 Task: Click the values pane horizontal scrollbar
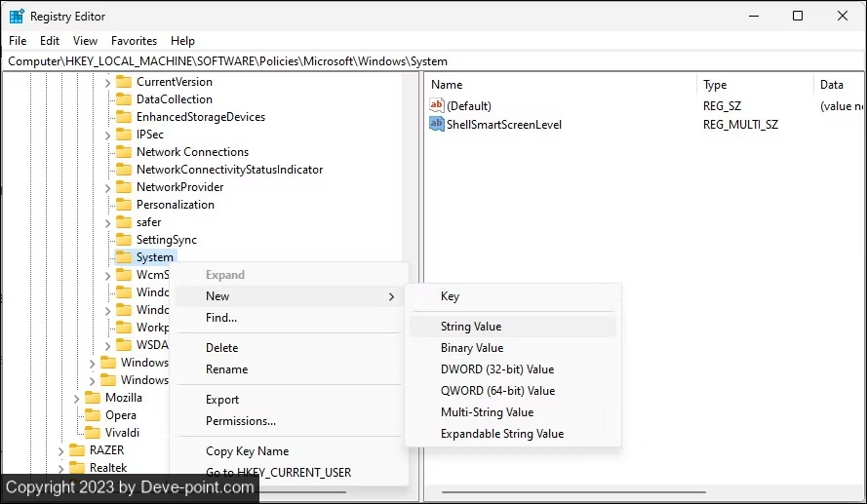tap(573, 492)
